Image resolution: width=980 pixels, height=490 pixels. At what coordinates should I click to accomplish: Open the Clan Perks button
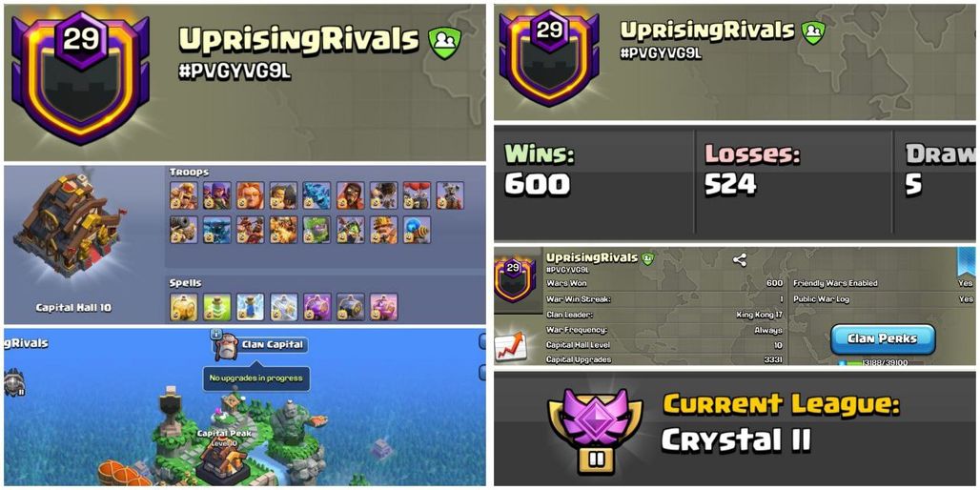point(883,339)
